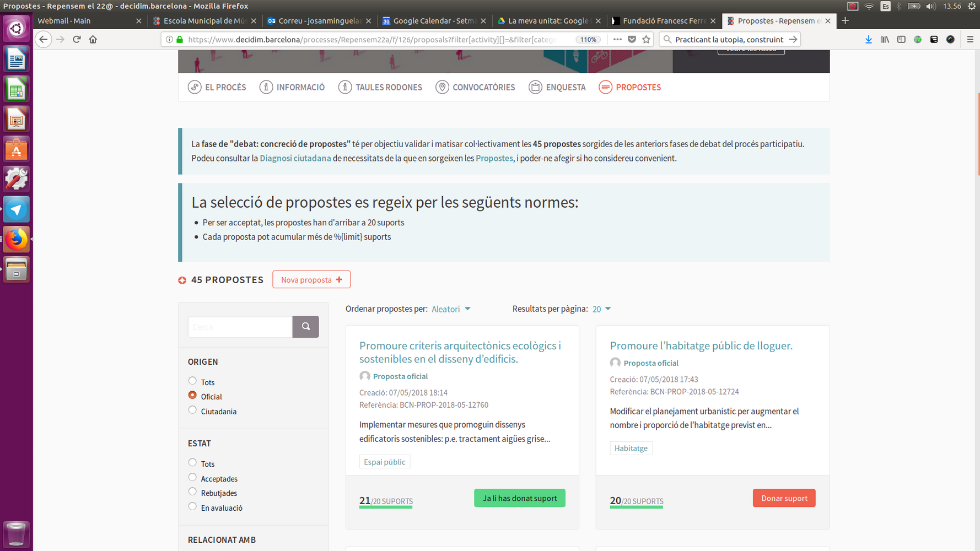
Task: Reload the current page in Firefox
Action: 77,39
